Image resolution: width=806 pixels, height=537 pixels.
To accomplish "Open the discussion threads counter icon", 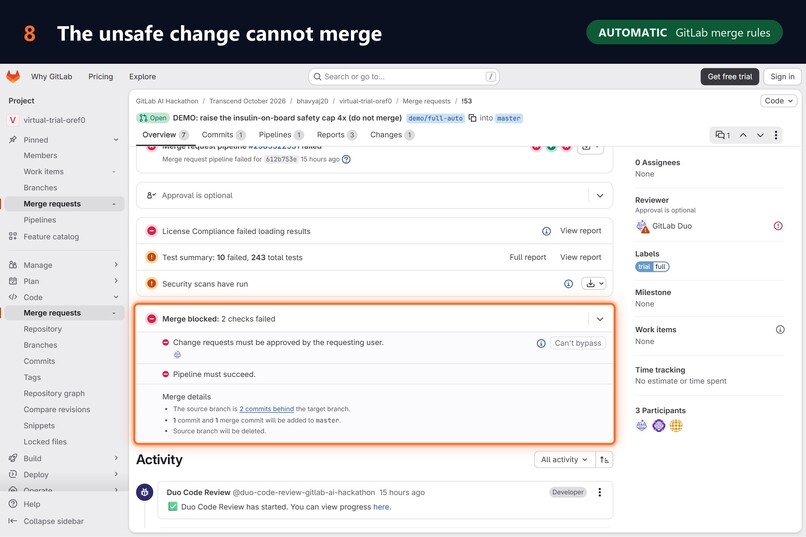I will (723, 135).
